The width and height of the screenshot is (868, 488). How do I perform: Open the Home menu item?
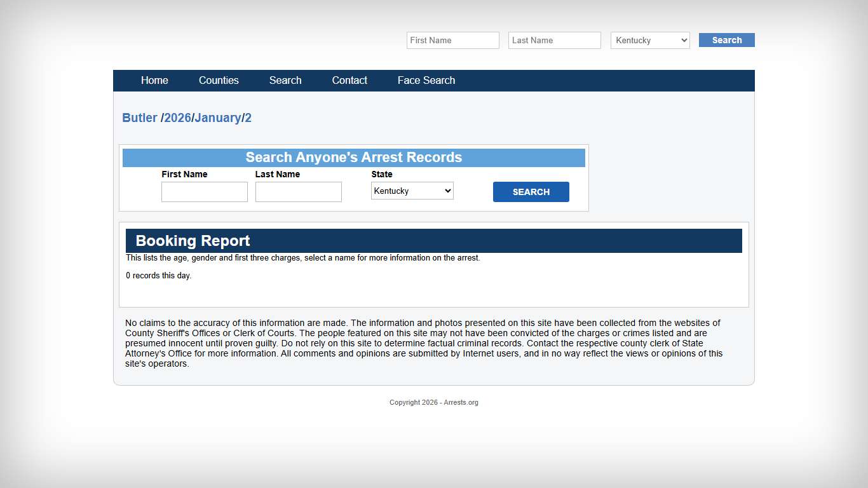[x=154, y=80]
